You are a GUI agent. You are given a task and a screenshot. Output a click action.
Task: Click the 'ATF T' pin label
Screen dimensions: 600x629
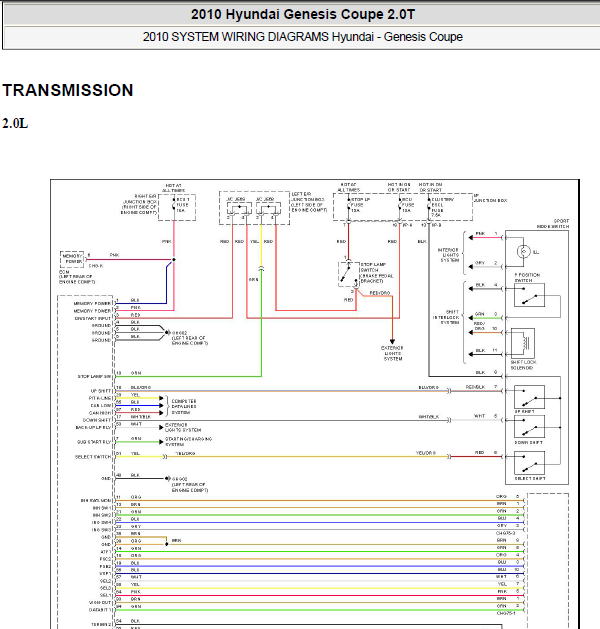click(x=105, y=552)
